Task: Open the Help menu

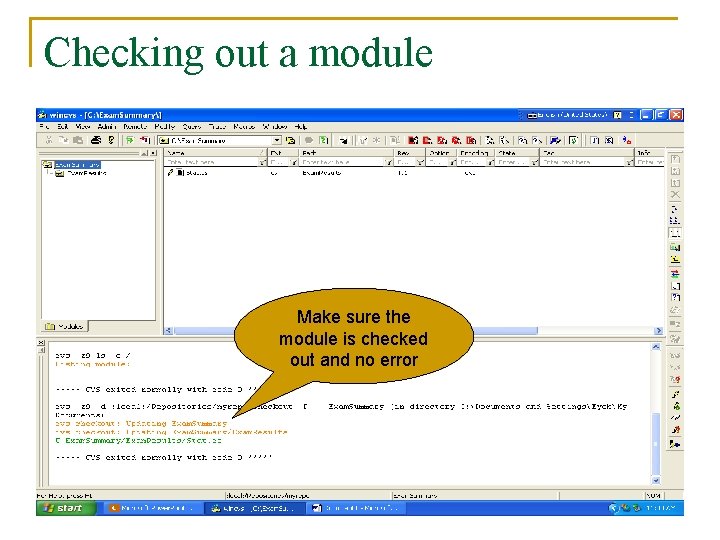Action: pos(301,126)
